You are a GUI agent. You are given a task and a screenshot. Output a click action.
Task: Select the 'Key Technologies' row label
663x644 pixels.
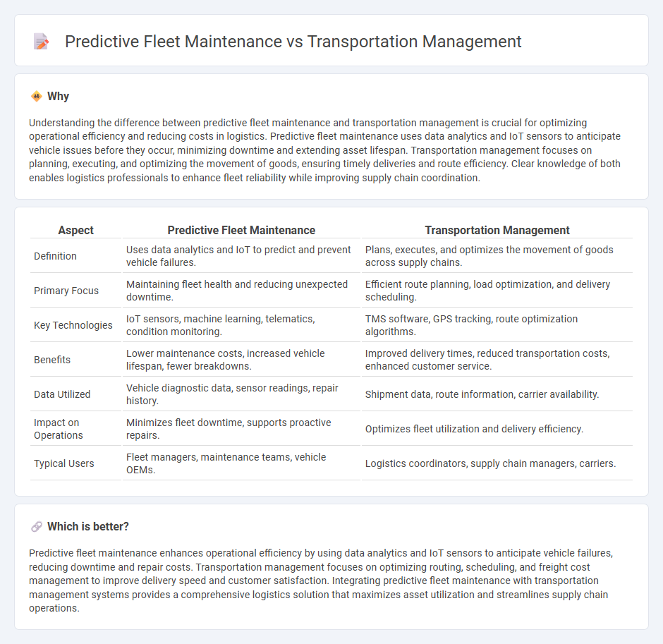click(73, 325)
